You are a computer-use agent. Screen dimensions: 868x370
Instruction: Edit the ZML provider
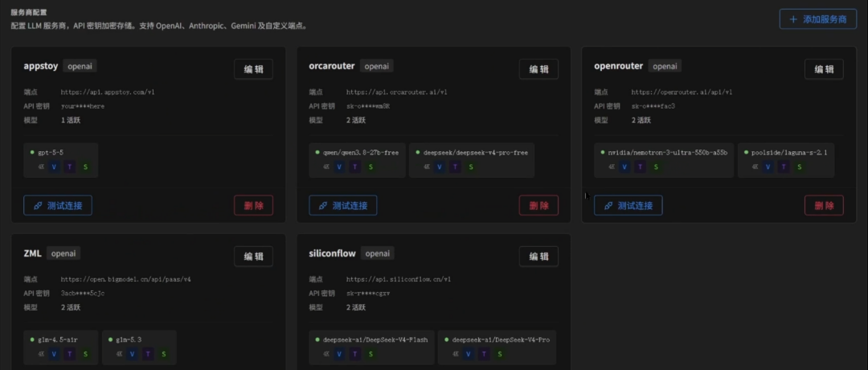pos(253,257)
